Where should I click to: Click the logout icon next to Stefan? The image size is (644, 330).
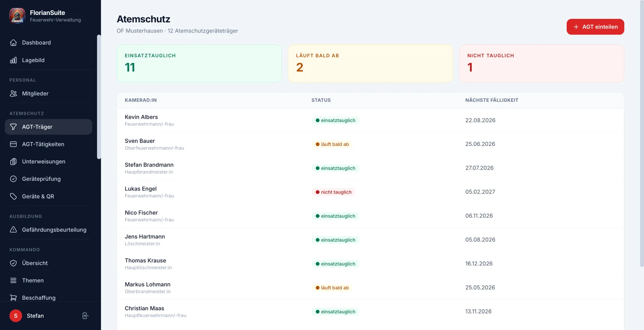[x=85, y=316]
